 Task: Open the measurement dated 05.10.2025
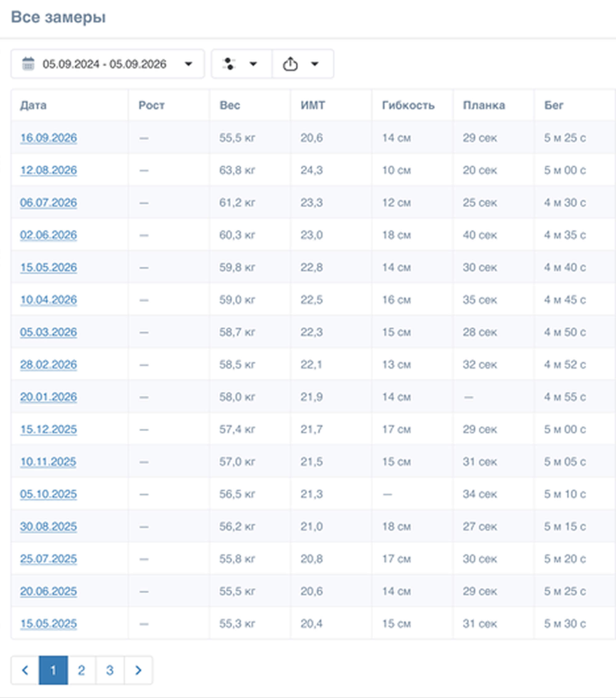click(48, 494)
